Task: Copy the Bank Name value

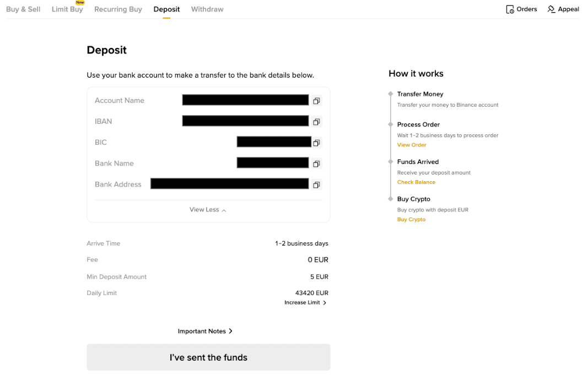Action: [316, 164]
